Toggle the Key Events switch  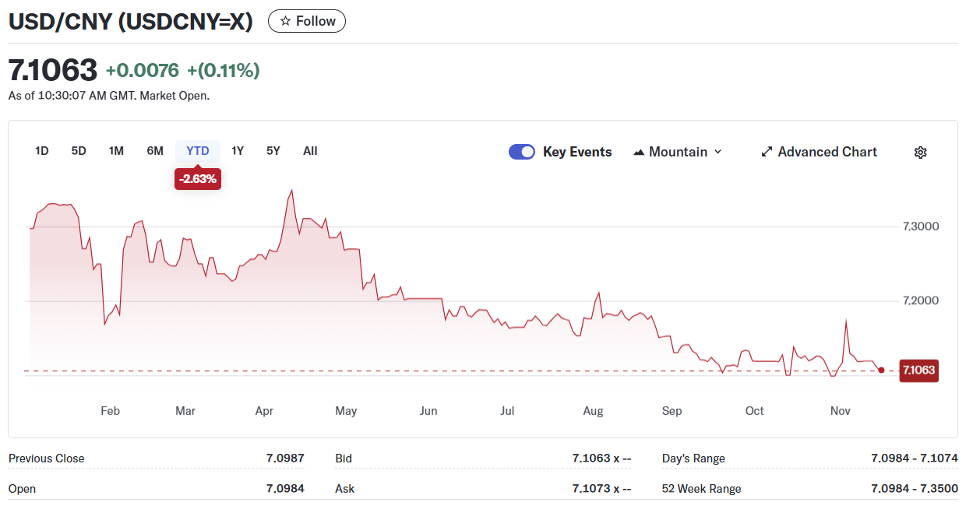[x=522, y=152]
